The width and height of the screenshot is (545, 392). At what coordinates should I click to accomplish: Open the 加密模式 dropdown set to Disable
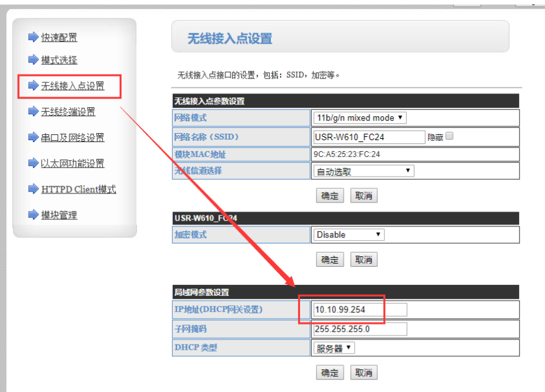tap(349, 234)
